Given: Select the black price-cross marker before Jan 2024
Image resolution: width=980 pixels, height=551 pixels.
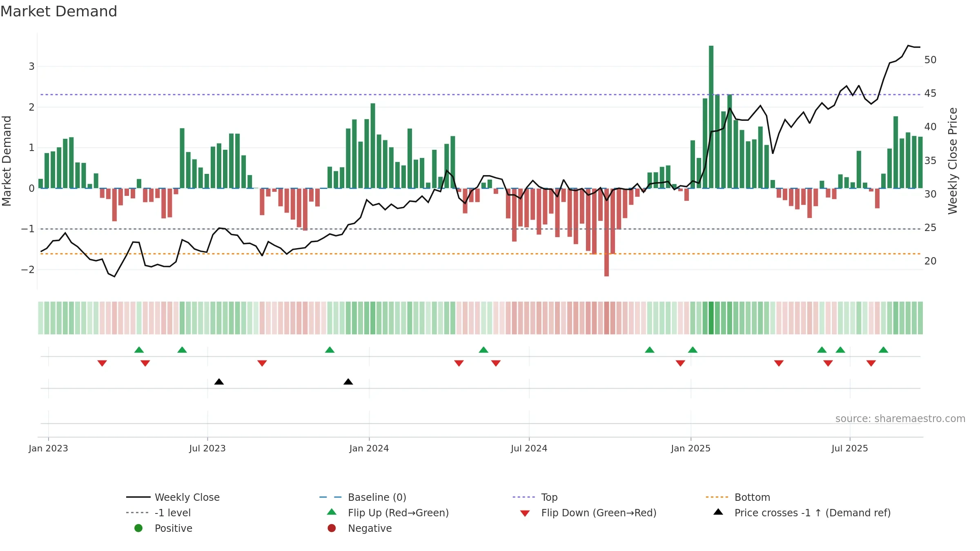Looking at the screenshot, I should click(348, 382).
